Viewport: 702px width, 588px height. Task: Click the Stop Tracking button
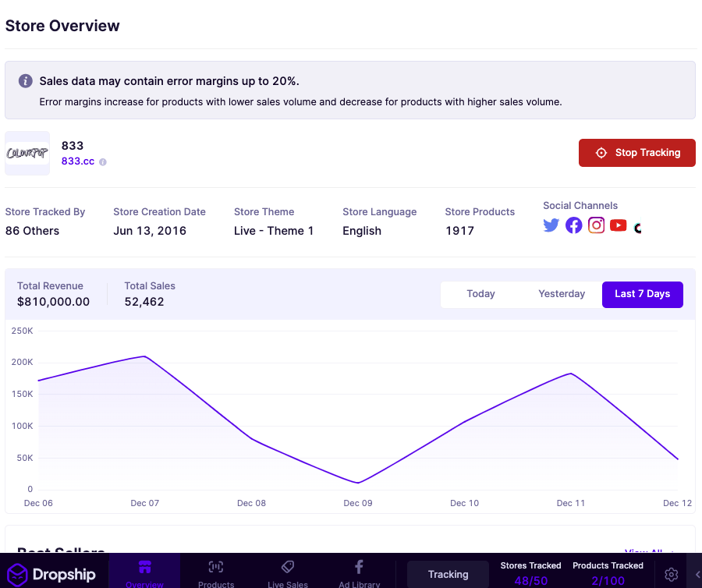pyautogui.click(x=637, y=153)
